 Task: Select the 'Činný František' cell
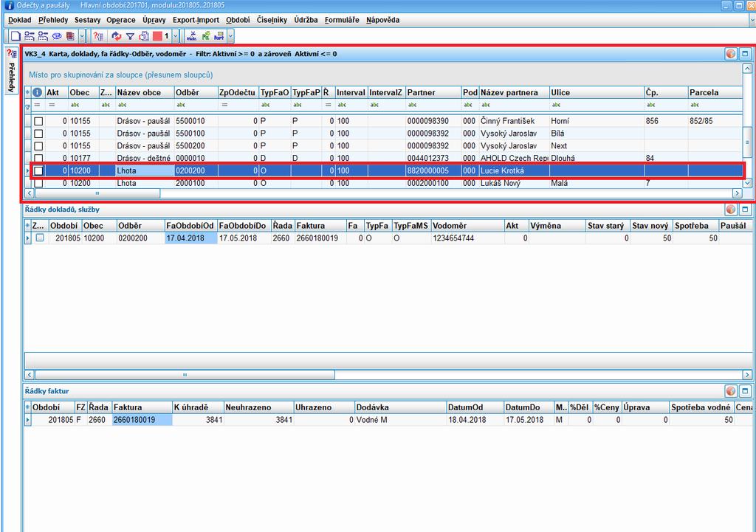(515, 122)
